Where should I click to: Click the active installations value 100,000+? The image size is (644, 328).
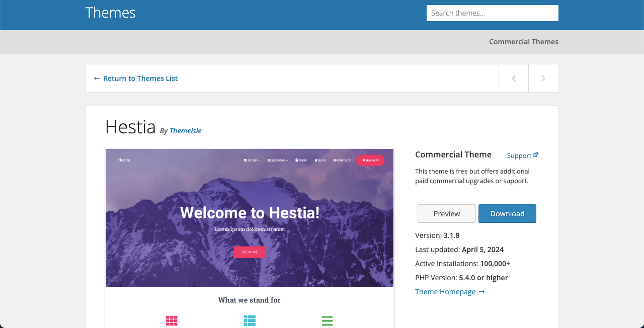click(x=495, y=264)
